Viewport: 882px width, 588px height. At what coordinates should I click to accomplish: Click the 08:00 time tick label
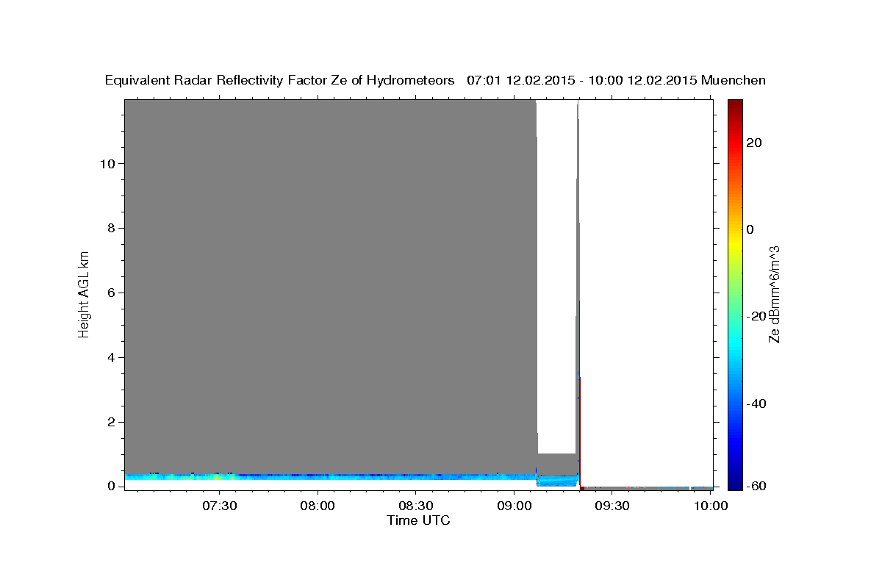coord(318,506)
